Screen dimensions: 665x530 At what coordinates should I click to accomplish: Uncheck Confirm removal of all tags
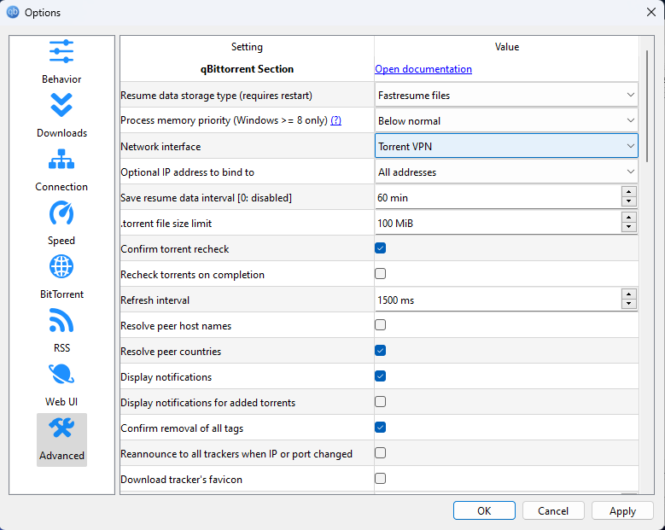[x=380, y=427]
